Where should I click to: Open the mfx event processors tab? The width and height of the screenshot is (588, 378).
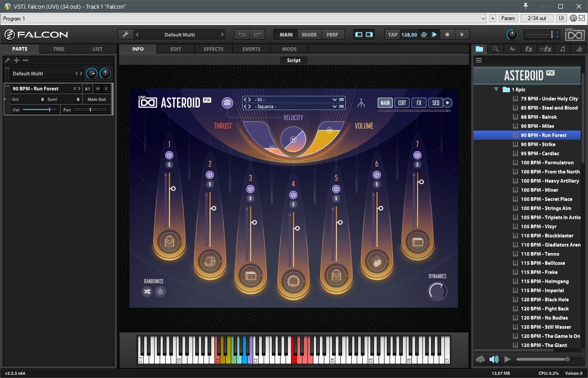pyautogui.click(x=545, y=49)
